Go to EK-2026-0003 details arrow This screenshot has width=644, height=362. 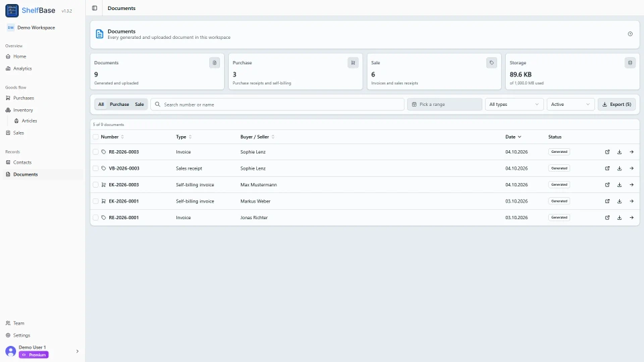click(631, 185)
